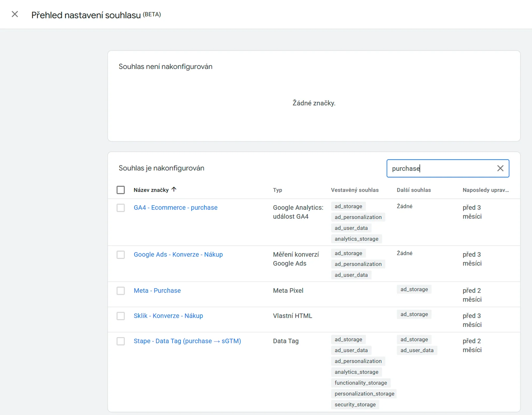Image resolution: width=532 pixels, height=415 pixels.
Task: Click Měření konverzí Google Ads type cell
Action: pyautogui.click(x=296, y=259)
